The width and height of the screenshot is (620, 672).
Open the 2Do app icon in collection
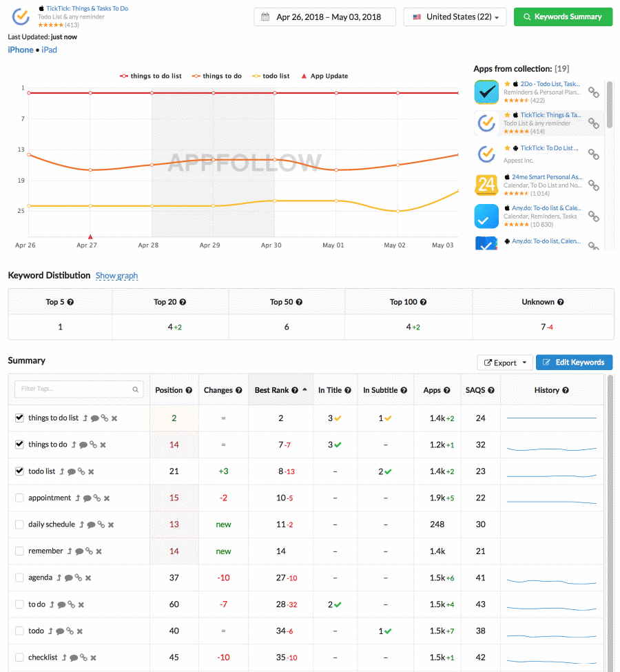486,92
